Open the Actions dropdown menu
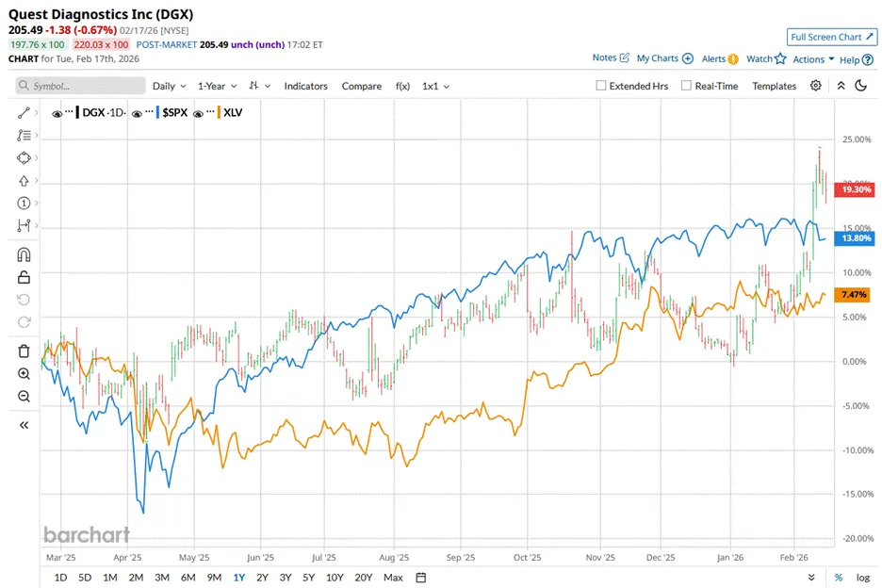Viewport: 882px width, 588px height. click(x=813, y=59)
